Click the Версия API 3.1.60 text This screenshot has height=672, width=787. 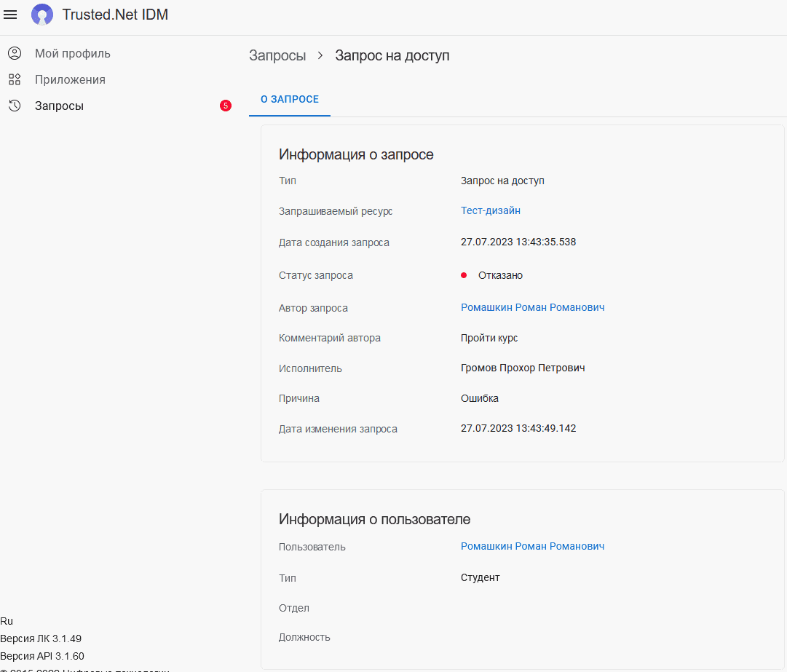coord(42,656)
